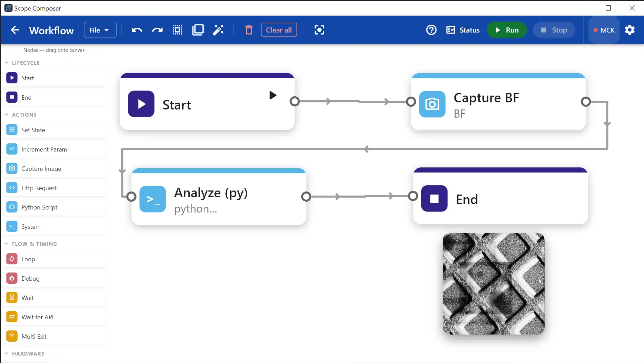Toggle the Status panel
This screenshot has height=363, width=644.
click(x=463, y=30)
